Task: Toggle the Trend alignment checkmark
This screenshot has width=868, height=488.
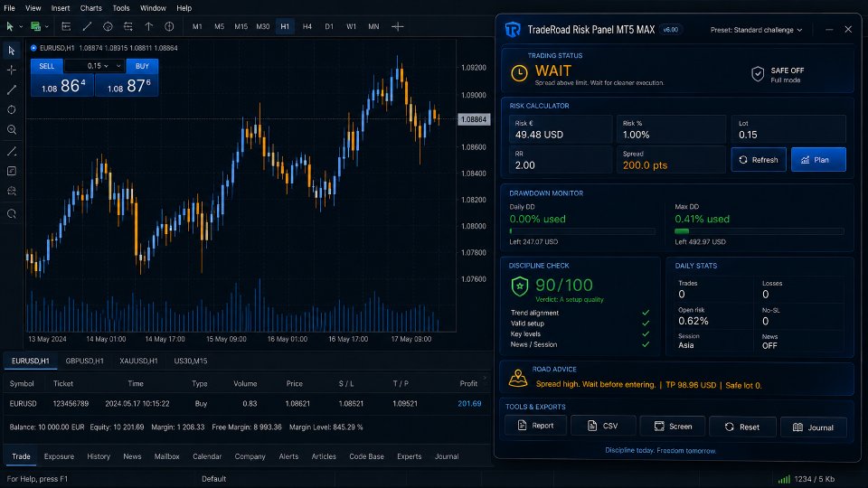Action: [646, 313]
